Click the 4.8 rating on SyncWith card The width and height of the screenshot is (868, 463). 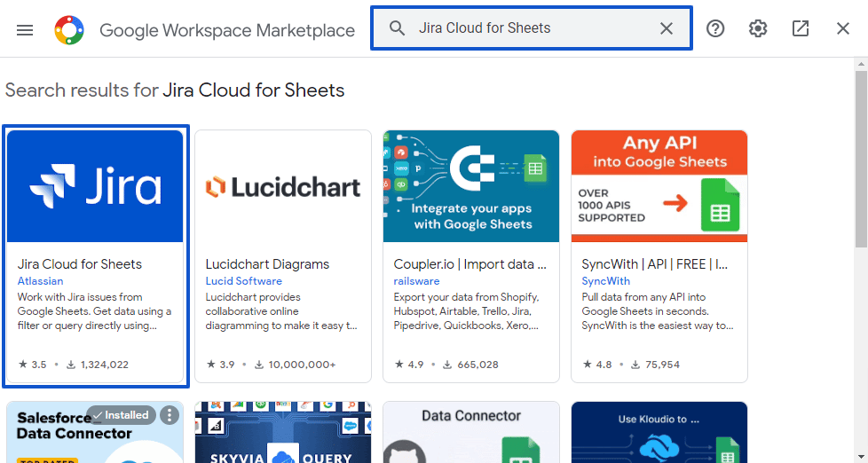click(597, 365)
